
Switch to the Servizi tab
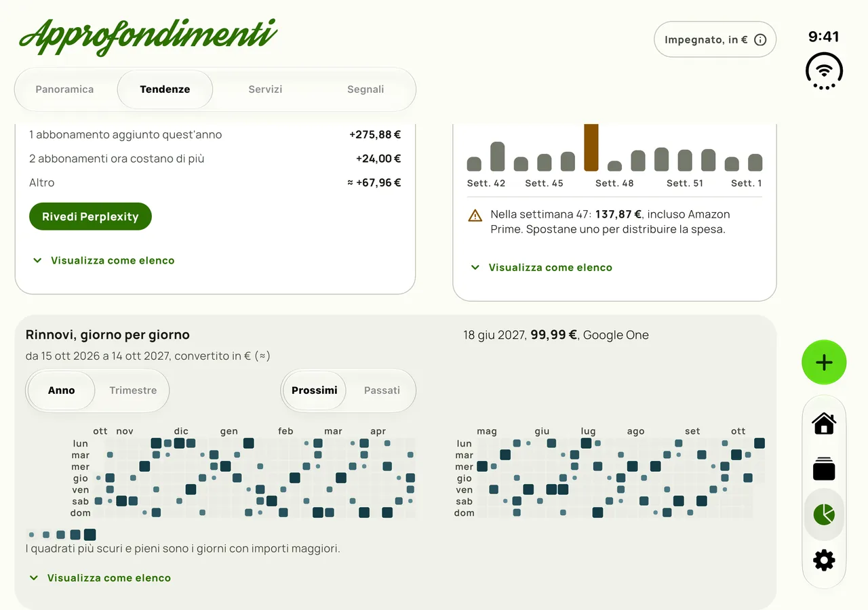point(265,89)
